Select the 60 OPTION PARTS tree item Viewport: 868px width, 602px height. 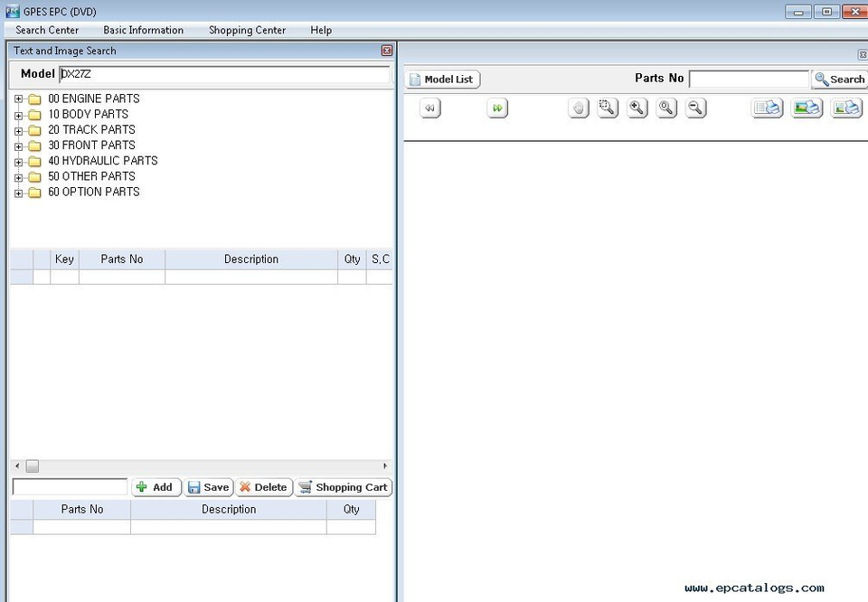93,192
